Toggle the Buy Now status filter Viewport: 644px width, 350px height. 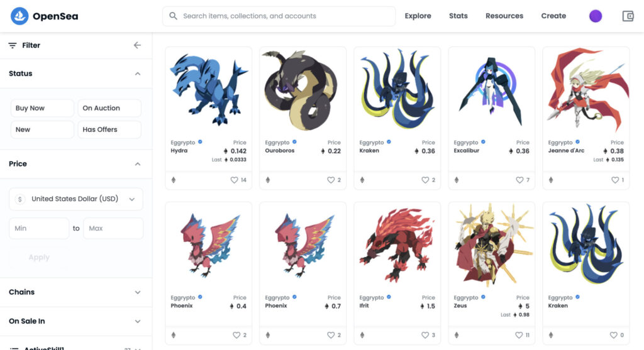point(42,108)
